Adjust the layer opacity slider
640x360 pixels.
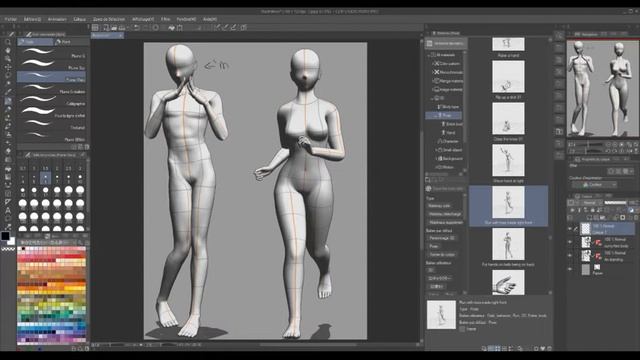point(615,202)
